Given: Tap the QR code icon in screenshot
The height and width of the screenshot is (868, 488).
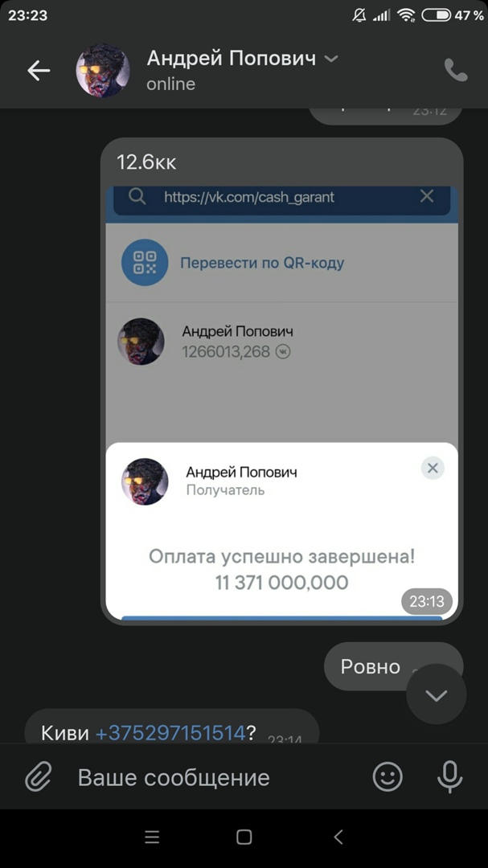Looking at the screenshot, I should tap(145, 262).
